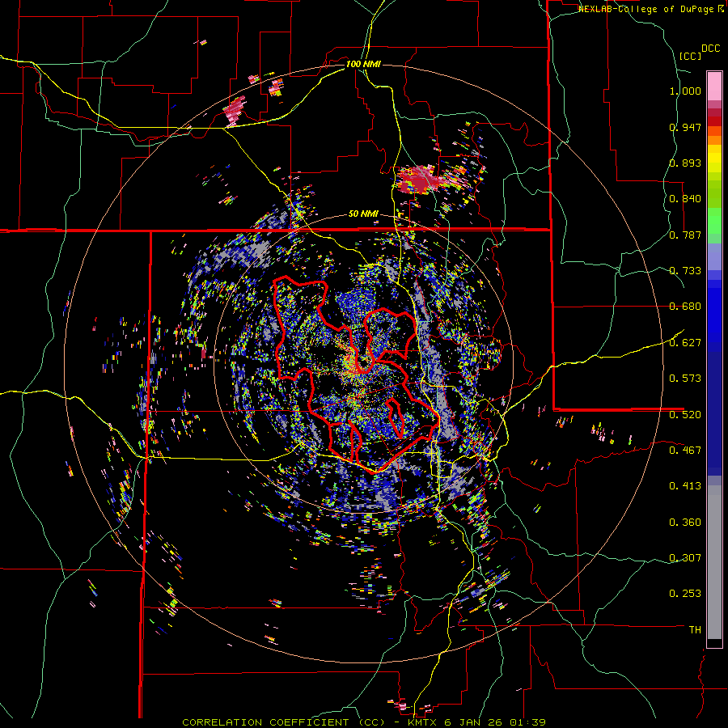Pick the pink top segment of color bar
This screenshot has height=728, width=728.
714,86
